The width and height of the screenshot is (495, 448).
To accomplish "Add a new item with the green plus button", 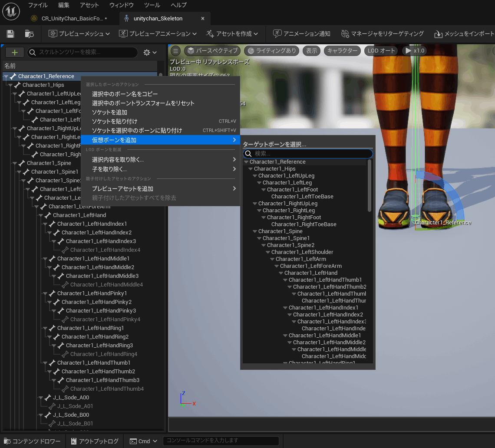I will click(x=14, y=53).
